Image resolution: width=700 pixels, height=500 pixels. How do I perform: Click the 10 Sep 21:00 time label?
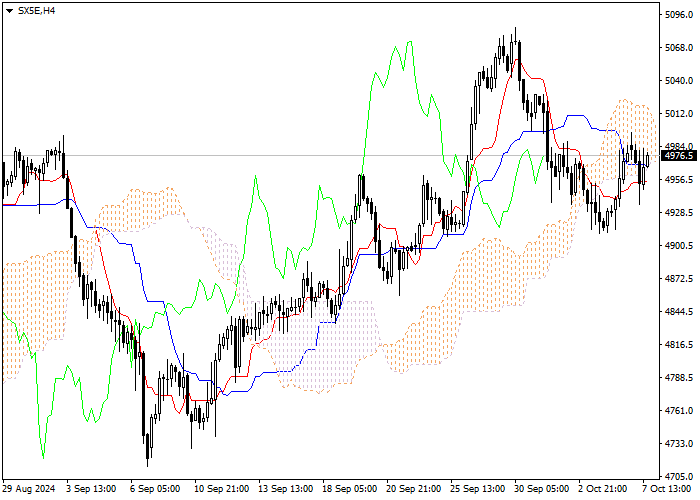tap(221, 489)
